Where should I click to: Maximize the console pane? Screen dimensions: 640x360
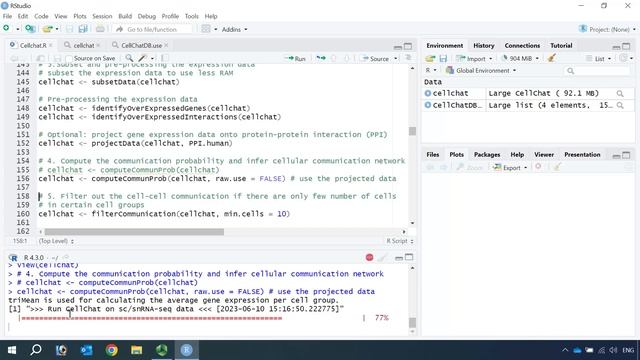tap(409, 257)
